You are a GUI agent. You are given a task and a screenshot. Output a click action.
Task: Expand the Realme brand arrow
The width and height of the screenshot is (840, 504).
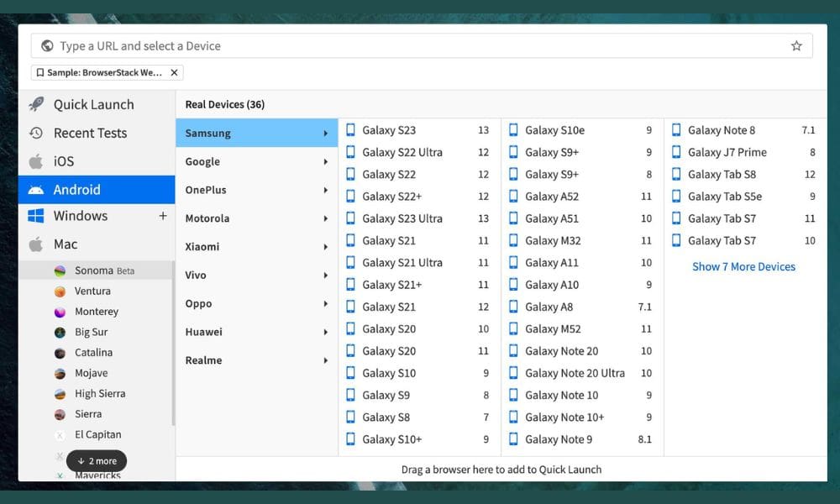(325, 360)
